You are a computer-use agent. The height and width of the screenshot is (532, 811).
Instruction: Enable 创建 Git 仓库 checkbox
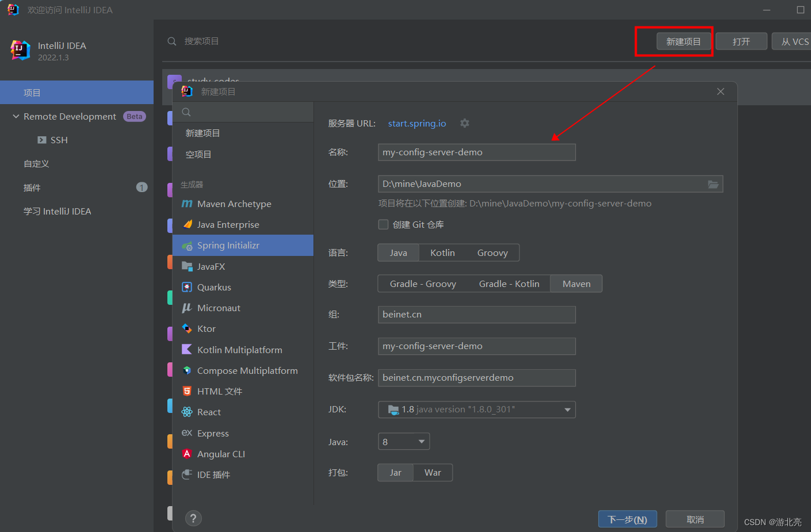click(383, 224)
